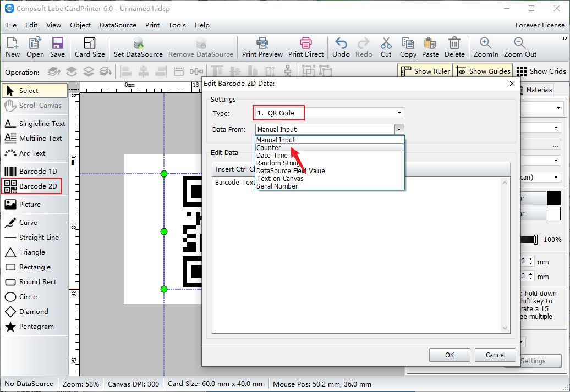Choose Manual Input from dropdown list

[x=330, y=140]
